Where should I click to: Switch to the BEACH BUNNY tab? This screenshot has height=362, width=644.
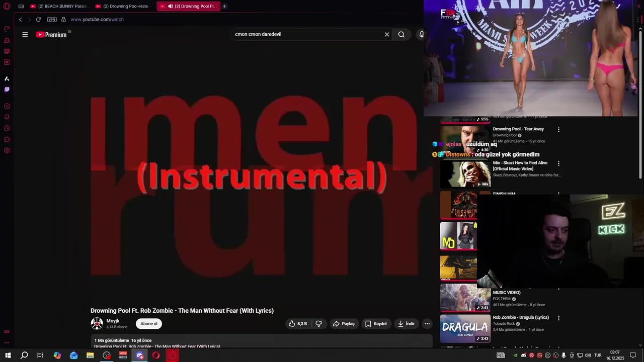(x=58, y=6)
